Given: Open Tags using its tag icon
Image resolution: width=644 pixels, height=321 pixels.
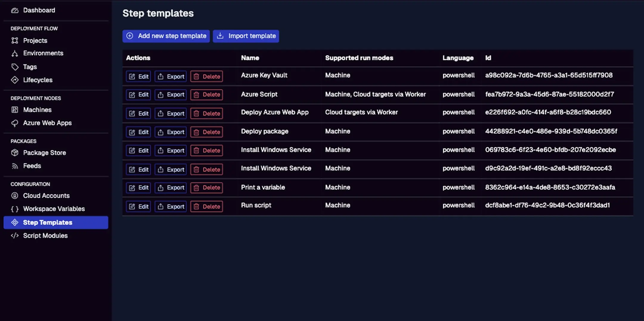Looking at the screenshot, I should point(15,66).
